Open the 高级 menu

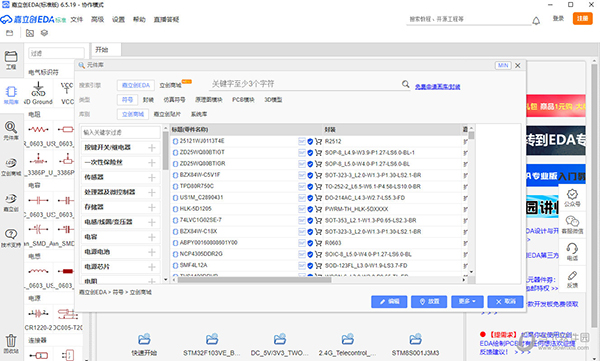click(x=98, y=19)
